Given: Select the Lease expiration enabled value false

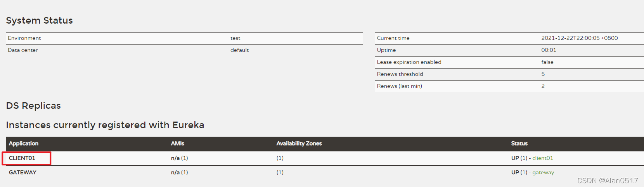Looking at the screenshot, I should 547,62.
